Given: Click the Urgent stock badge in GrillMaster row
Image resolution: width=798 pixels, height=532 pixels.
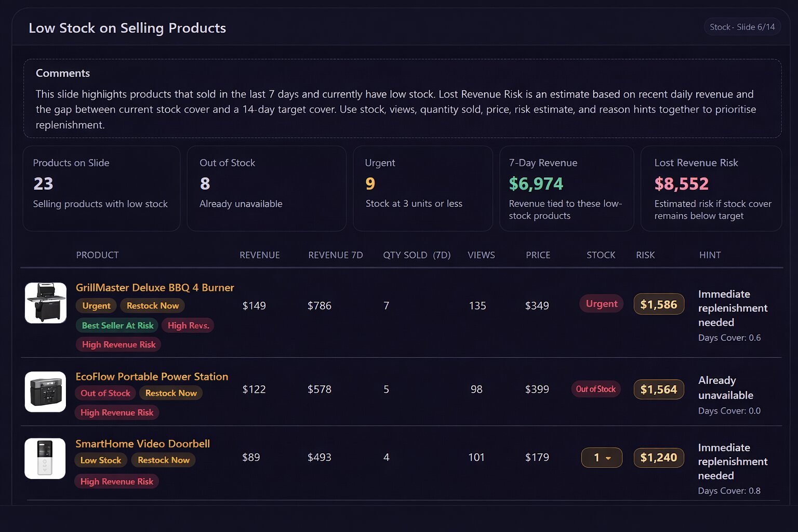Looking at the screenshot, I should [602, 304].
